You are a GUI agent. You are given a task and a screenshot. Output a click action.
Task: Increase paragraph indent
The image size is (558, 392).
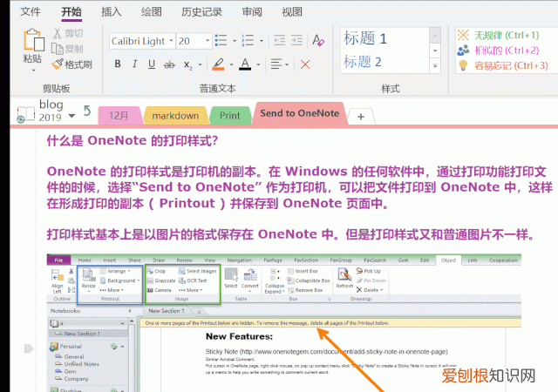click(x=296, y=40)
